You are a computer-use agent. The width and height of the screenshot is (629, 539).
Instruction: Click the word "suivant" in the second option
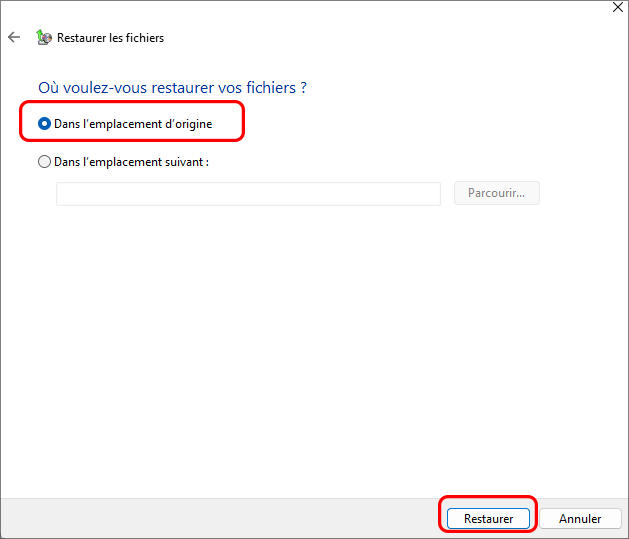click(x=183, y=161)
